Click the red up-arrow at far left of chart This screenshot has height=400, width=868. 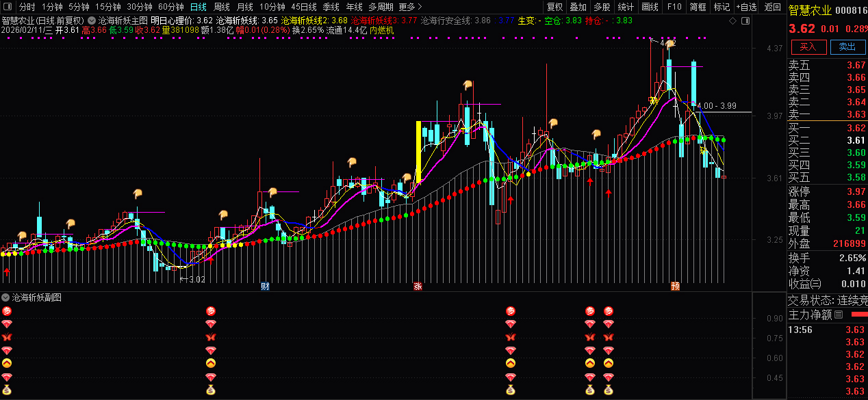tap(7, 272)
